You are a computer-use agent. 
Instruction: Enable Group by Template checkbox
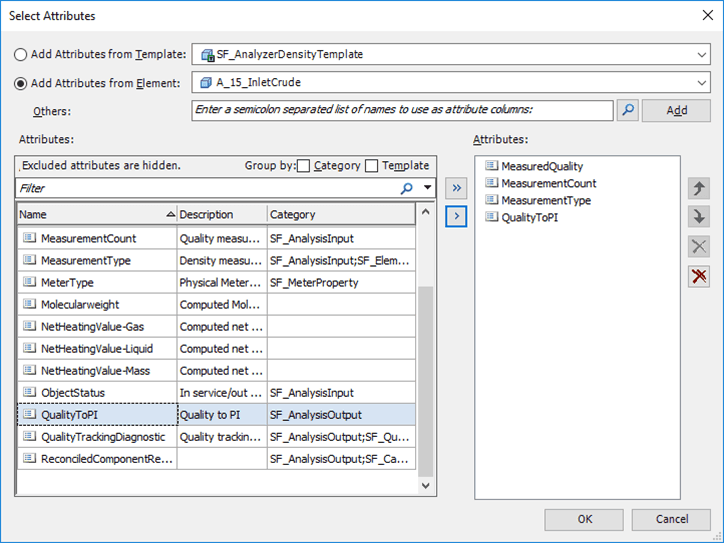pos(371,166)
